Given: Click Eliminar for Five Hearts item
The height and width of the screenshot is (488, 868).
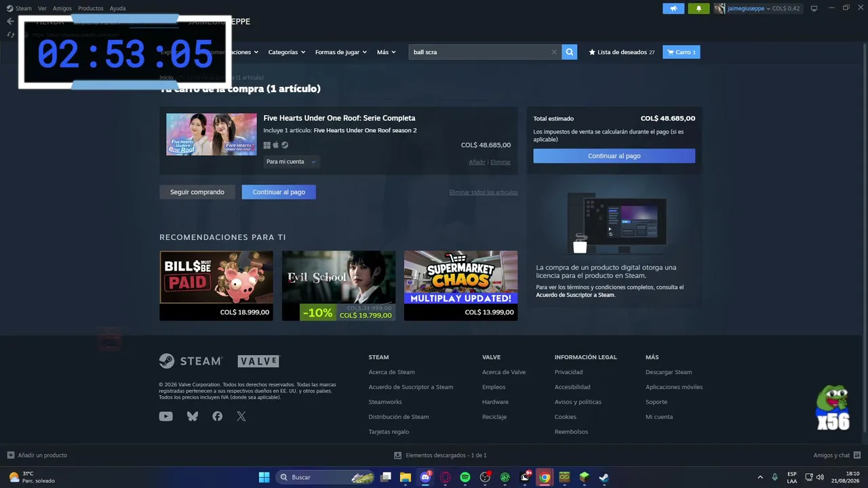Looking at the screenshot, I should click(500, 162).
